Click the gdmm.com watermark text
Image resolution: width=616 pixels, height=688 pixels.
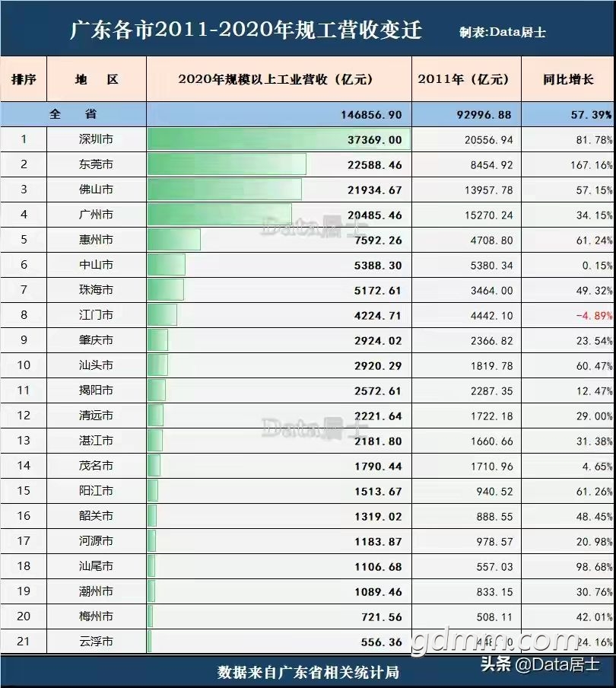pyautogui.click(x=494, y=642)
